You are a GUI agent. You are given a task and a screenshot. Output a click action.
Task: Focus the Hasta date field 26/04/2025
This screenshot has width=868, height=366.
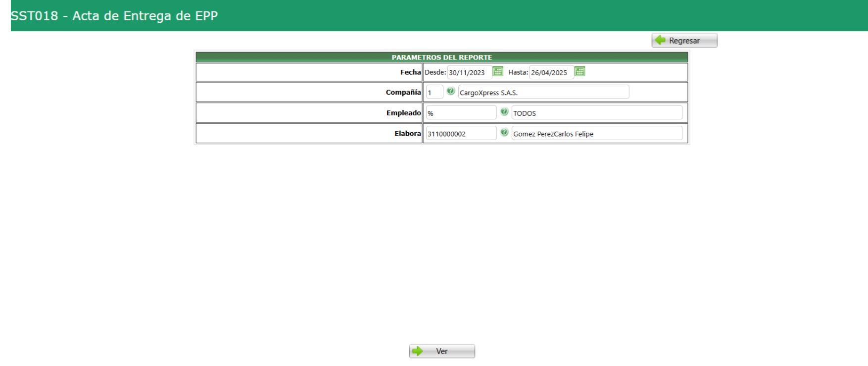point(552,72)
